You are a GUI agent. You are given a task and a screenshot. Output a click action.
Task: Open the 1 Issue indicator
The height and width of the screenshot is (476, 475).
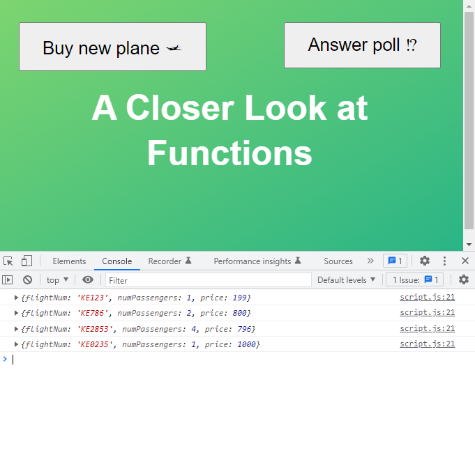(x=414, y=279)
